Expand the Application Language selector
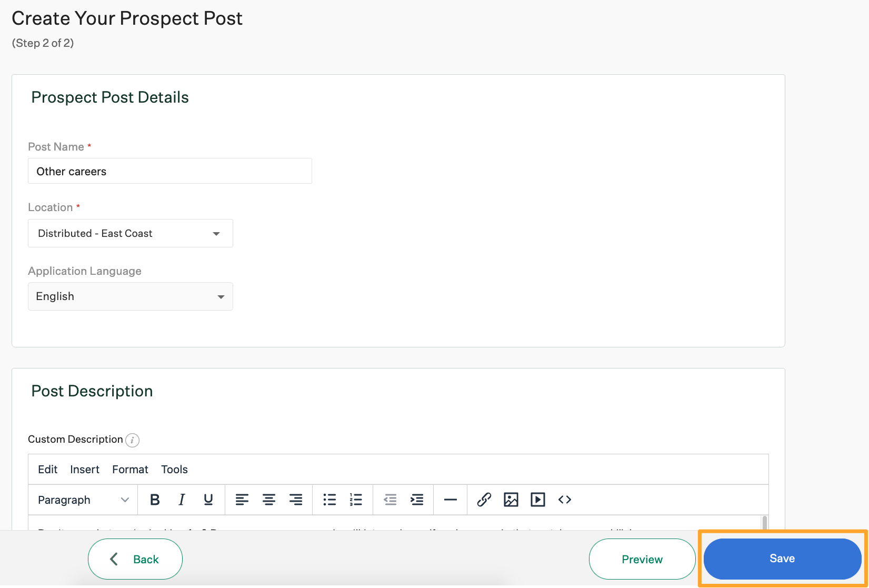 (x=130, y=296)
